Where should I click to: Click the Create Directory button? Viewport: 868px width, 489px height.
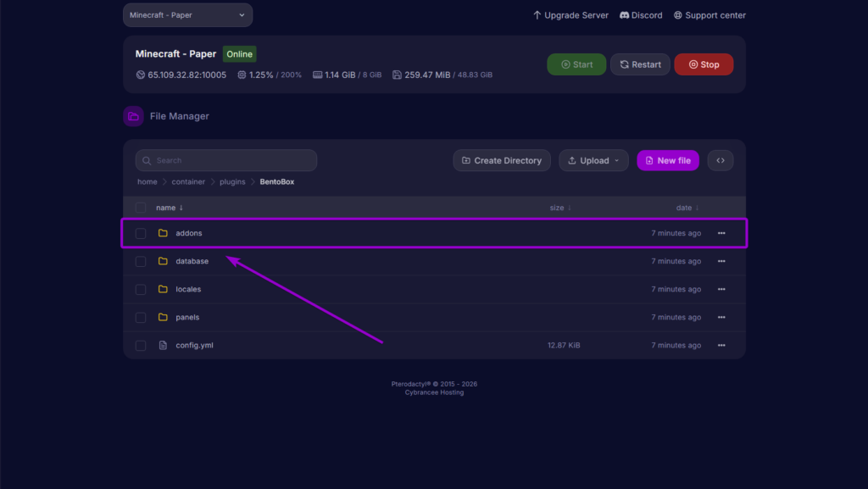tap(502, 160)
